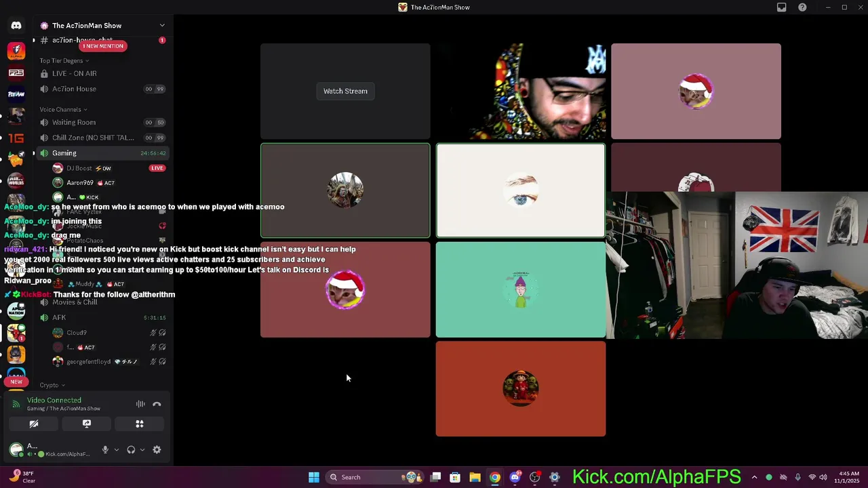Open the orange 1G server icon
This screenshot has height=488, width=868.
(16, 138)
